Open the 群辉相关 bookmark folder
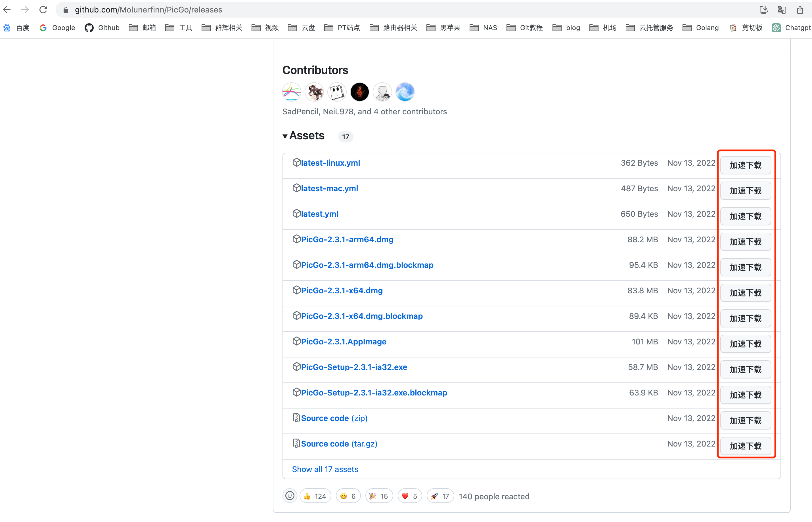 (x=222, y=28)
